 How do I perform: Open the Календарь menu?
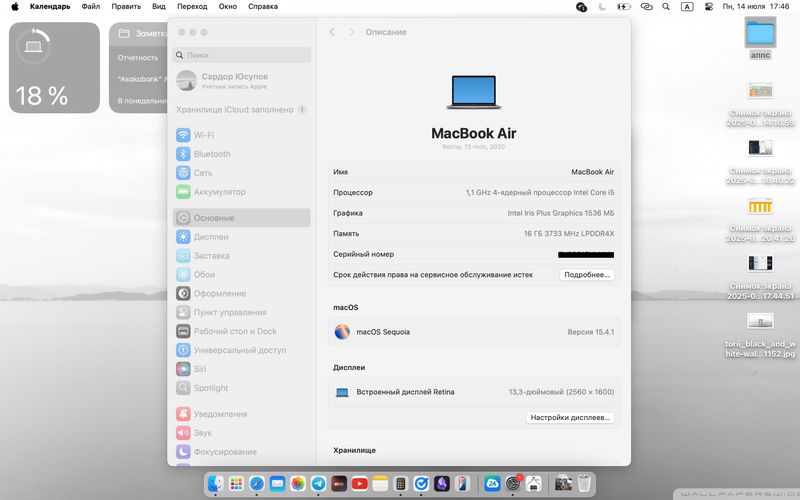click(50, 7)
